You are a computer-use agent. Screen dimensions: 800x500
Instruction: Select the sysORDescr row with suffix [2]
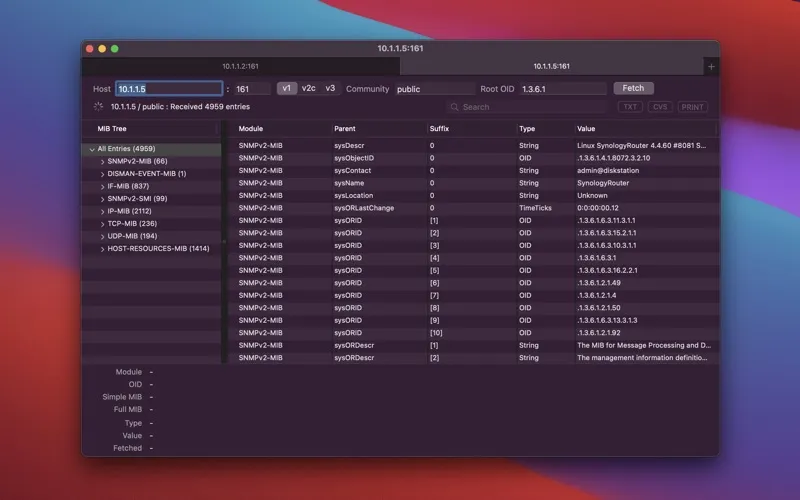coord(474,358)
